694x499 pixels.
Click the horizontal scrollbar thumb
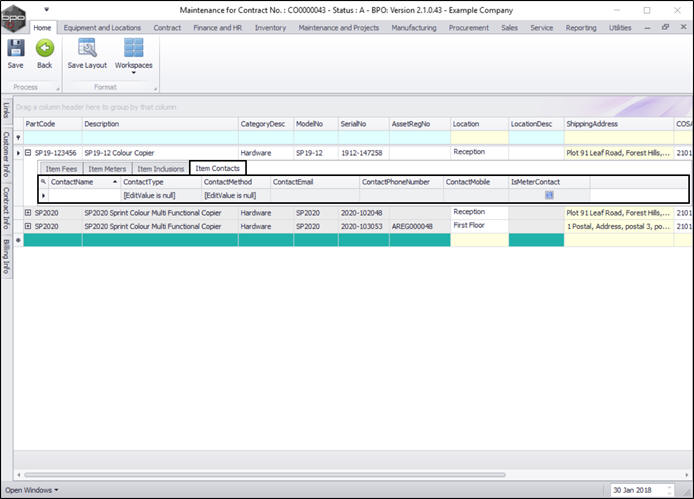[x=265, y=475]
